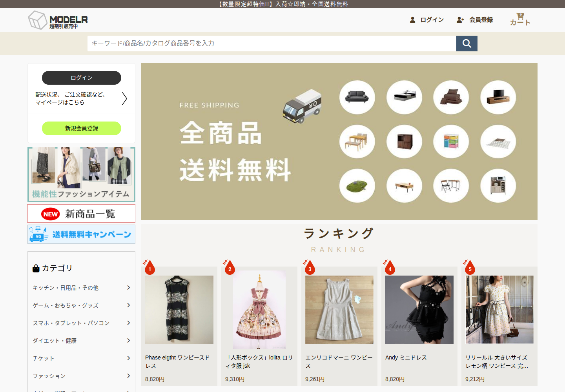
Task: Click the ¥0 delivery truck illustration
Action: pyautogui.click(x=302, y=106)
